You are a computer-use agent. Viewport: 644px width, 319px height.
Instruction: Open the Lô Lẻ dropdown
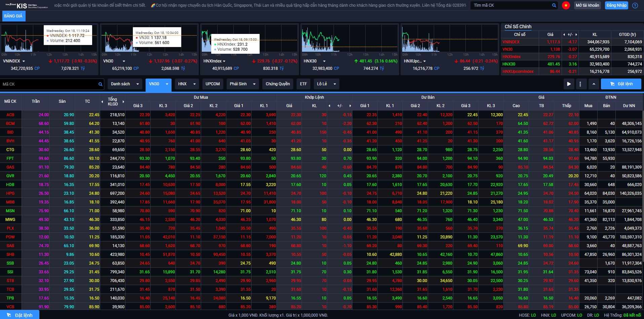(x=326, y=84)
